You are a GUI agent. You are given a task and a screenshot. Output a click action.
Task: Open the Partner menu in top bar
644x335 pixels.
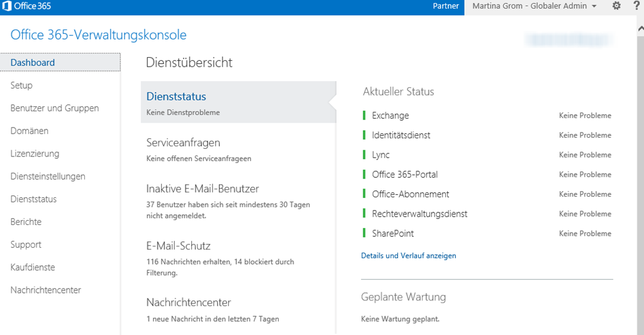click(x=446, y=6)
